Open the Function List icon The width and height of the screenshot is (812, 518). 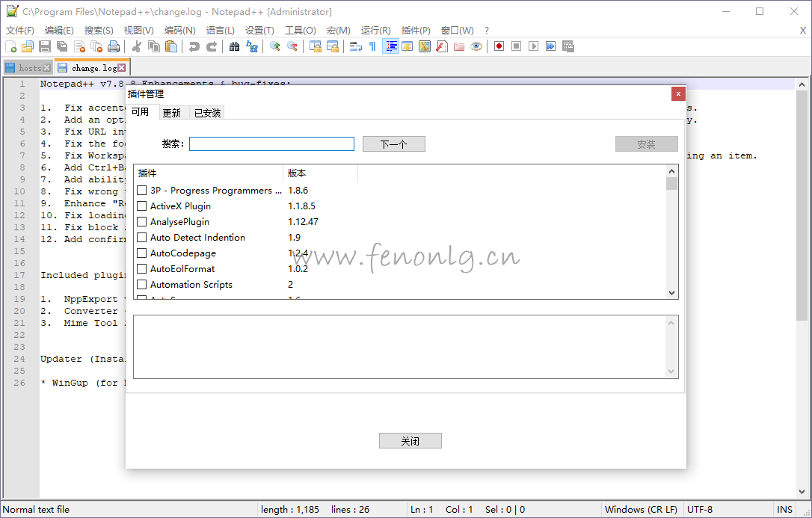click(x=442, y=46)
